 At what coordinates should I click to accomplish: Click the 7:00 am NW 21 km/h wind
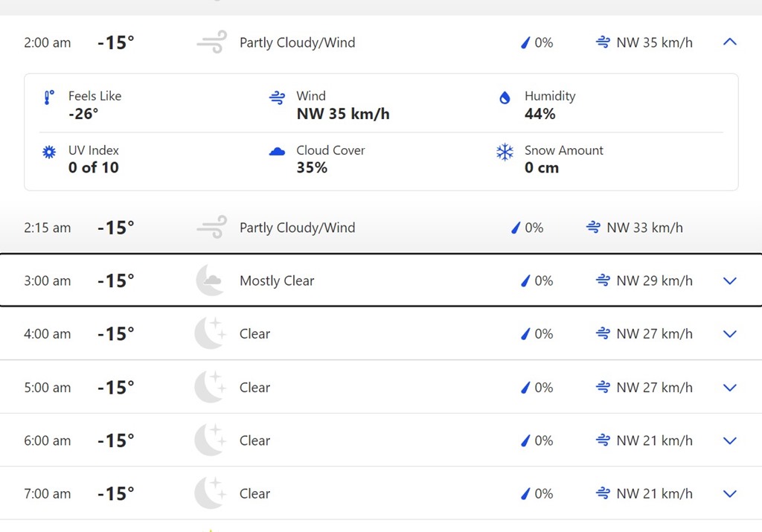click(645, 493)
